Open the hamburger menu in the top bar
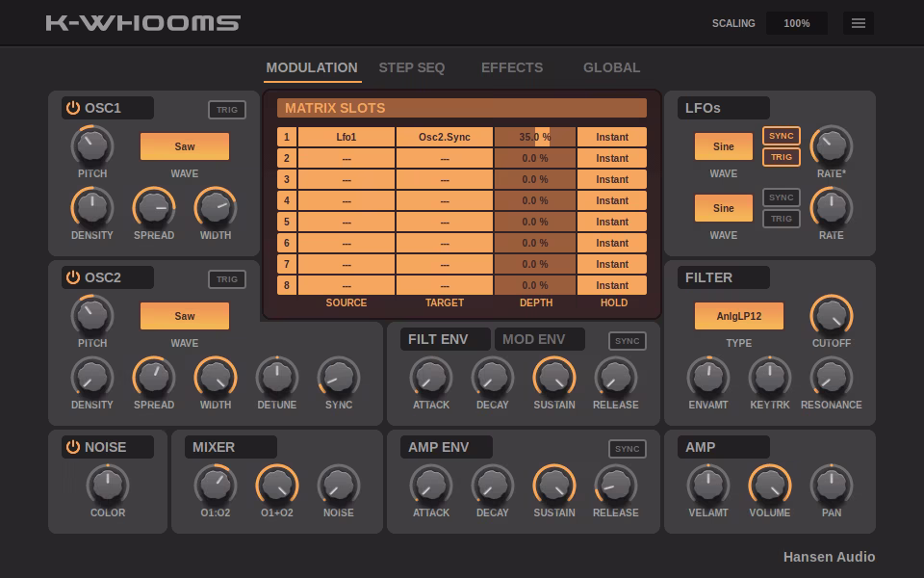 pos(859,23)
